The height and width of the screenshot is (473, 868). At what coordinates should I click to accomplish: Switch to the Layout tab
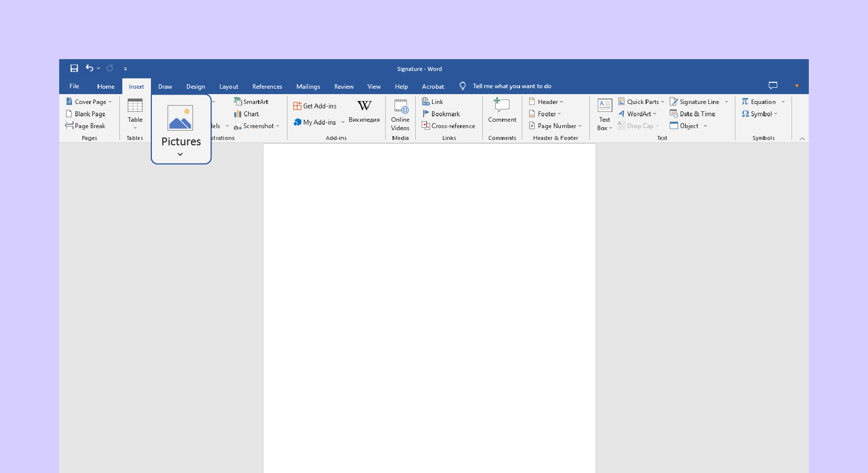[229, 87]
